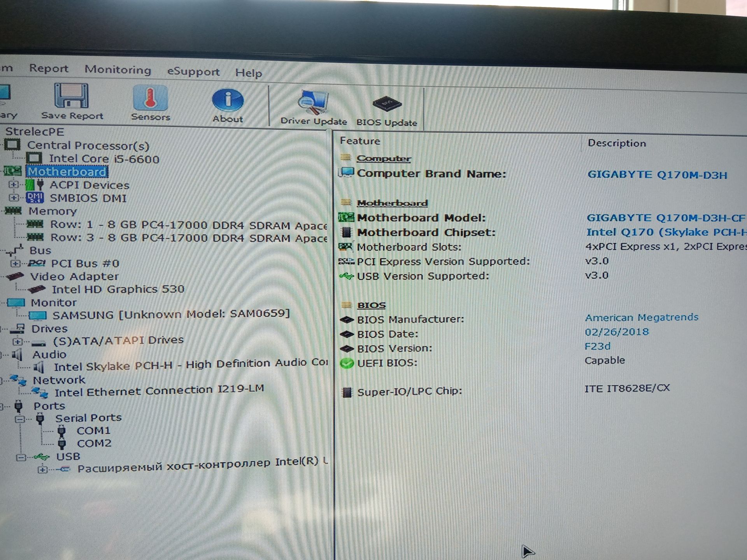747x560 pixels.
Task: Click the Audio speaker icon
Action: [17, 354]
